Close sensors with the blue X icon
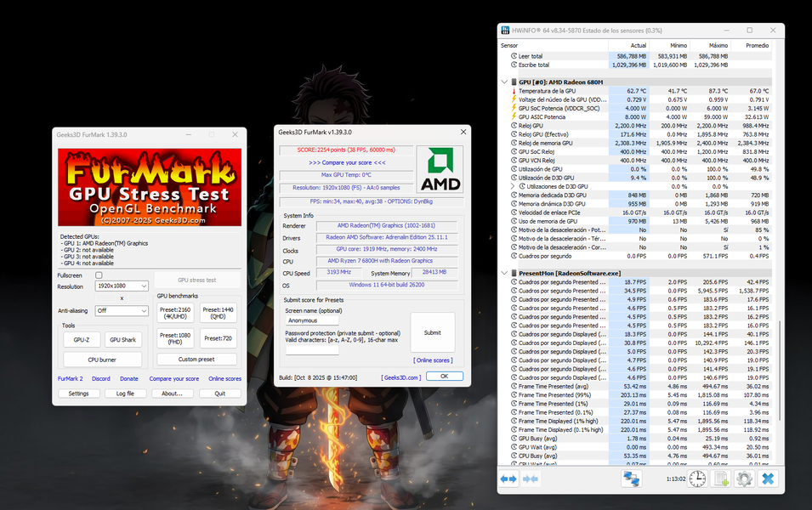This screenshot has height=510, width=812. click(x=768, y=479)
